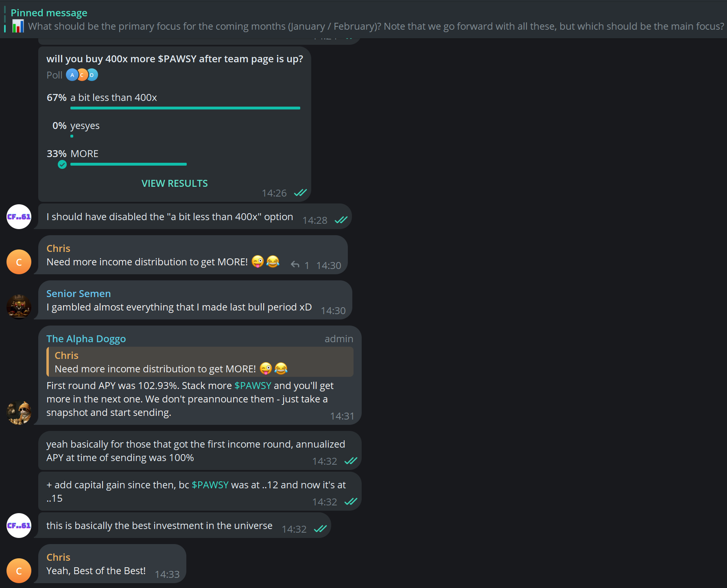Click the 67% poll result bar
Screen dimensions: 727x588
click(x=185, y=108)
